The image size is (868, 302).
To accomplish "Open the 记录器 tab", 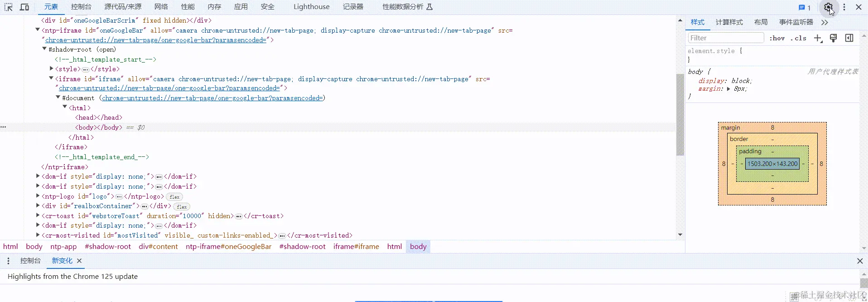I will (x=353, y=7).
